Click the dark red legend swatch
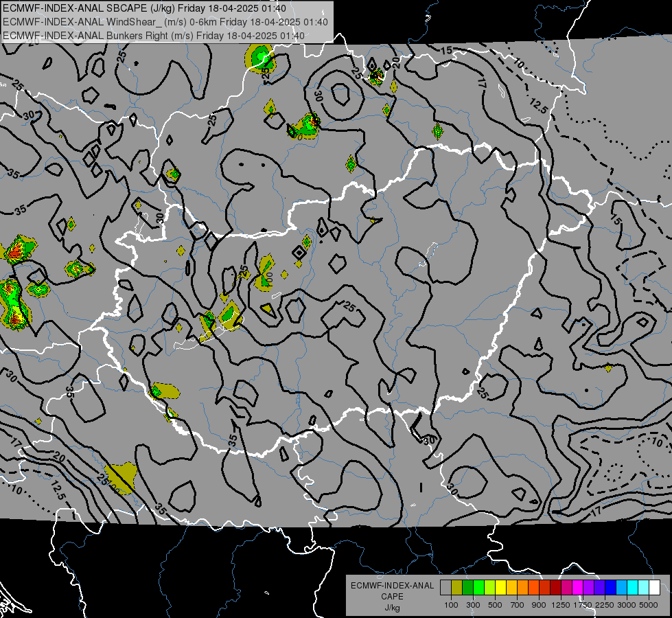 click(555, 588)
